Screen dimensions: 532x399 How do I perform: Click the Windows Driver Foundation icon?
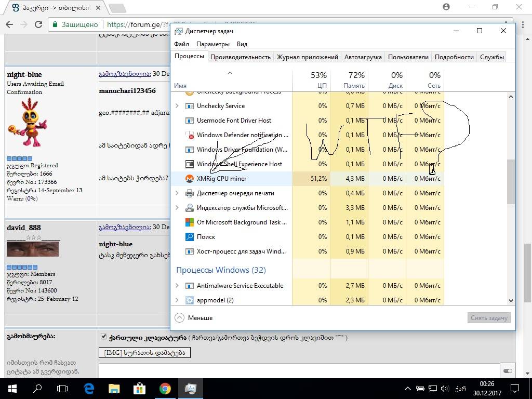189,150
